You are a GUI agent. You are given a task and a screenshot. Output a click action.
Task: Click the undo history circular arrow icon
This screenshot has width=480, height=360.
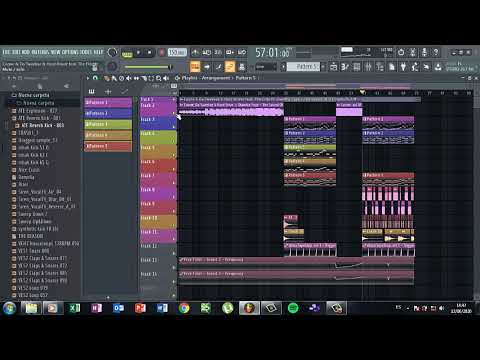[401, 52]
